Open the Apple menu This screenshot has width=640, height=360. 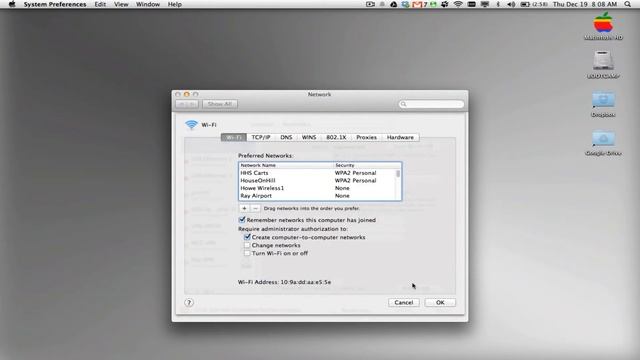(x=12, y=4)
